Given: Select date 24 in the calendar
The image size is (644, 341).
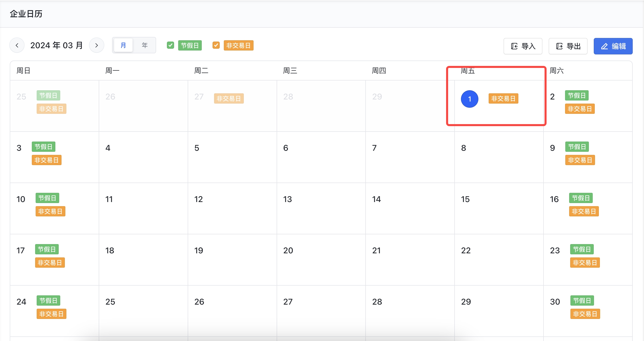Looking at the screenshot, I should [21, 302].
